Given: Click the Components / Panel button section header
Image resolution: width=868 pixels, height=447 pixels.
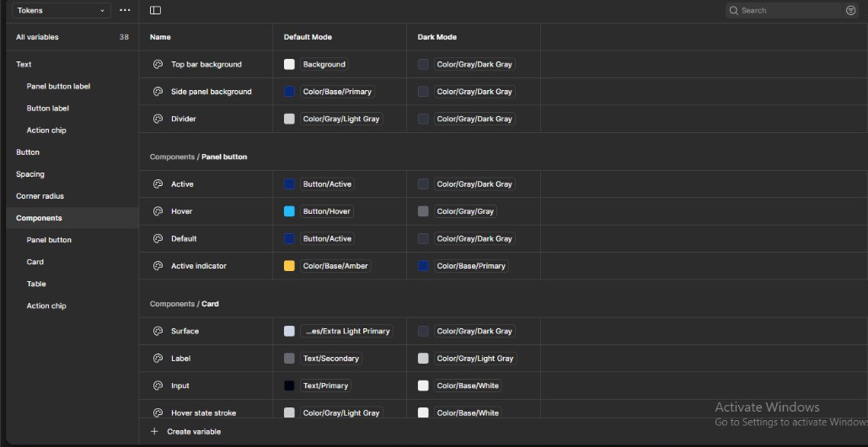Looking at the screenshot, I should pos(198,157).
